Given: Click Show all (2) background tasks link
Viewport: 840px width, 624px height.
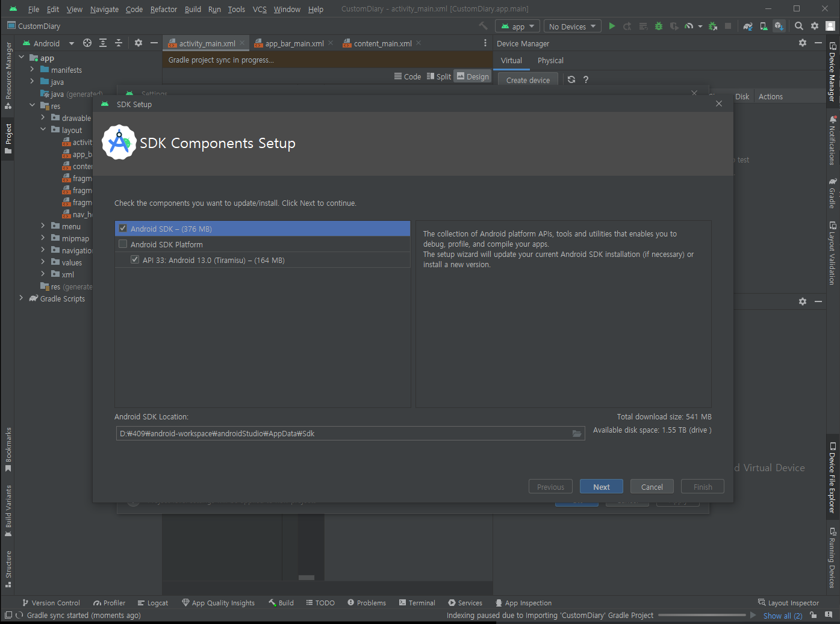Looking at the screenshot, I should [783, 616].
